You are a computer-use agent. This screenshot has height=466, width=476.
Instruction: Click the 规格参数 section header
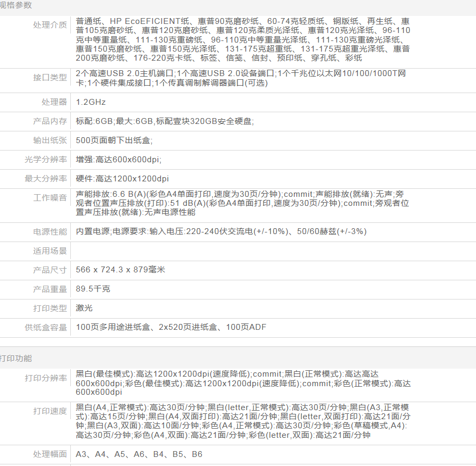point(16,5)
